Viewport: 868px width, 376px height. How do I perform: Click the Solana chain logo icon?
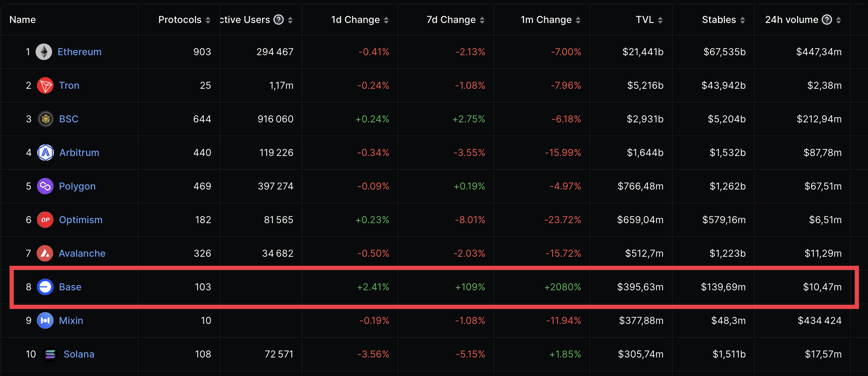50,354
